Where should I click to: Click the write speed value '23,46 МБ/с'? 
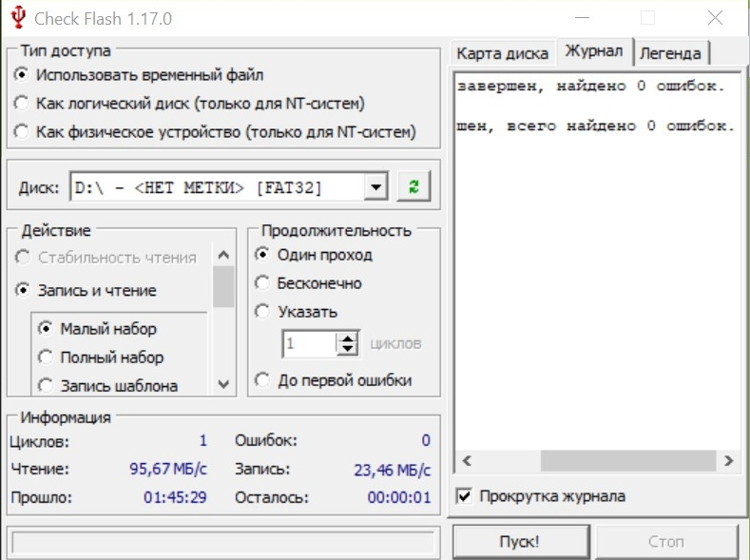(x=393, y=470)
